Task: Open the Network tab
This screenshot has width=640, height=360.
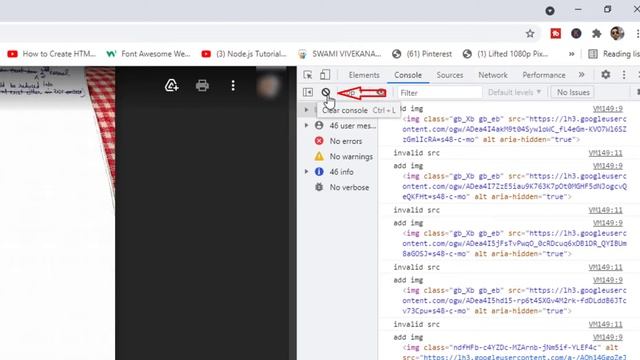Action: pyautogui.click(x=493, y=75)
